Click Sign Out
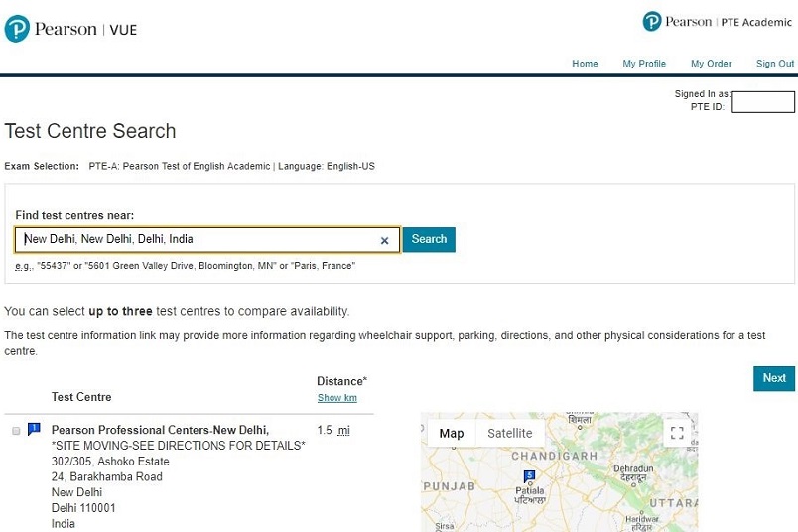 (x=775, y=64)
